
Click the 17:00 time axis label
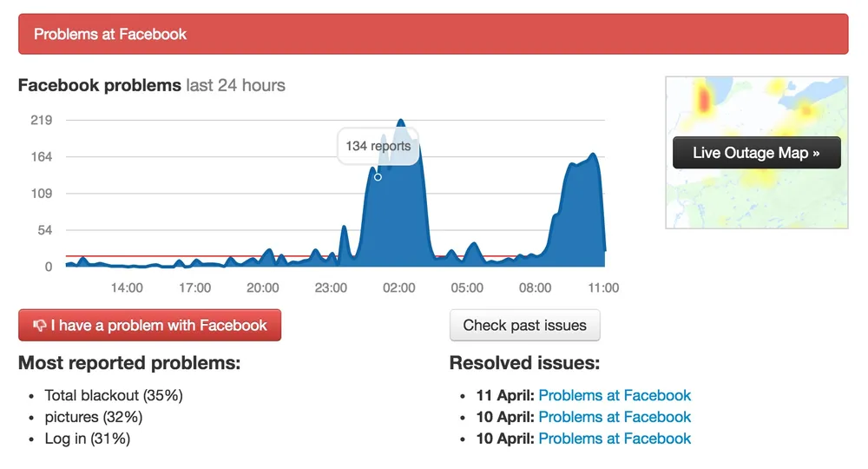[194, 288]
